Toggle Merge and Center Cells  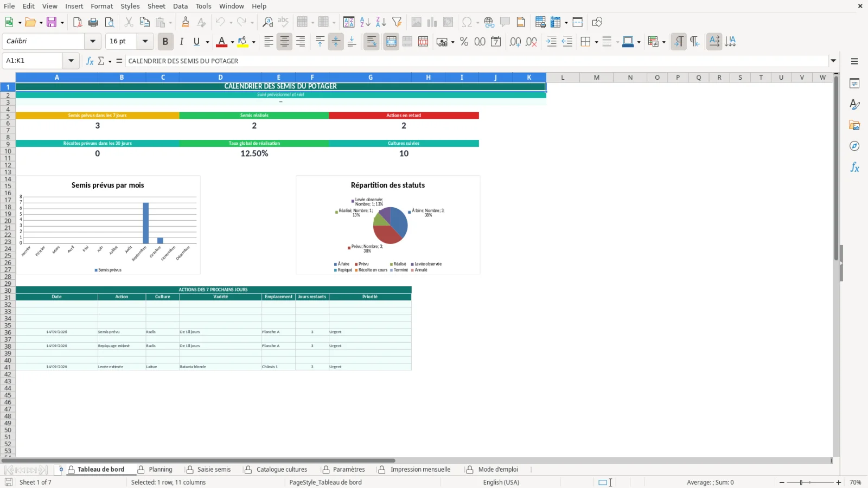click(x=391, y=42)
